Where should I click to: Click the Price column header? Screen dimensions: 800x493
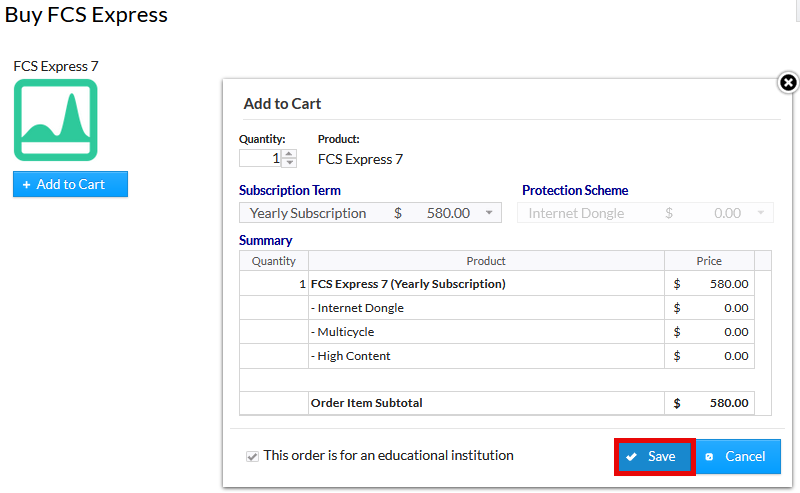tap(709, 261)
